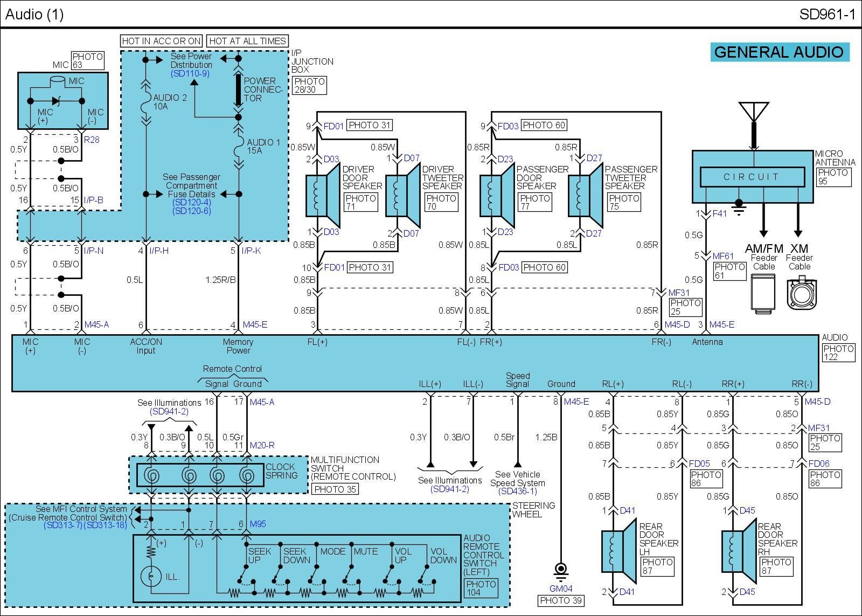Click the XM feeder cable connector icon

[x=800, y=294]
